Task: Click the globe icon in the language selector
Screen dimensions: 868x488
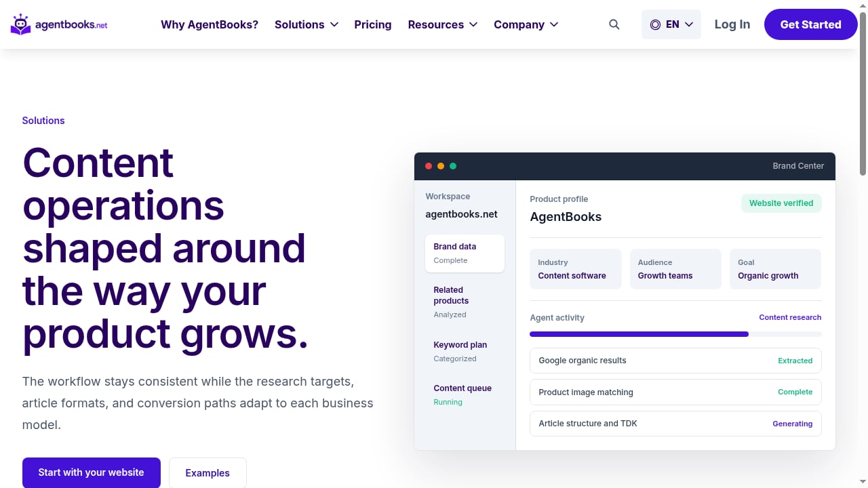Action: pyautogui.click(x=655, y=24)
